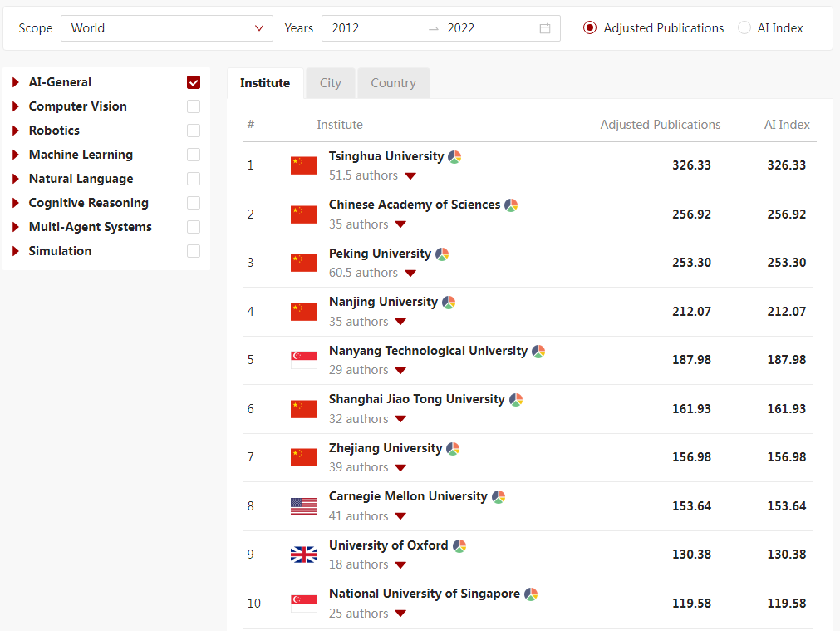Click China flag next to Tsinghua University
Image resolution: width=840 pixels, height=631 pixels.
click(304, 165)
